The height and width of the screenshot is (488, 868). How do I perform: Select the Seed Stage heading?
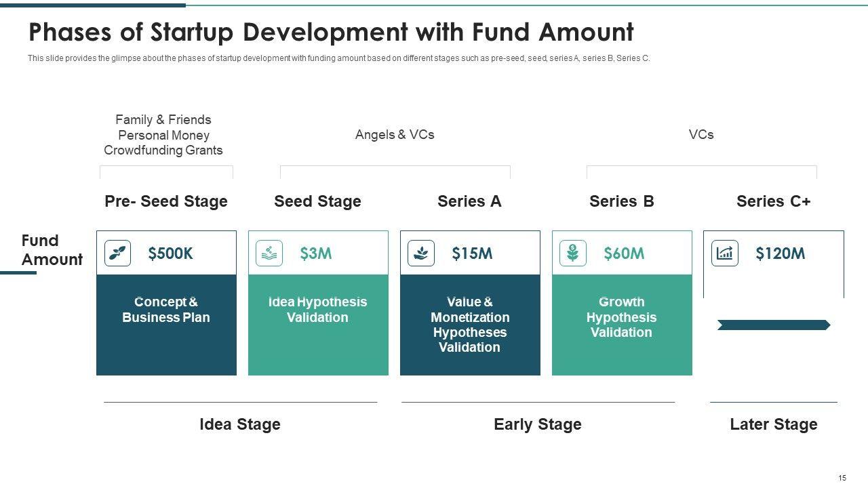tap(317, 201)
